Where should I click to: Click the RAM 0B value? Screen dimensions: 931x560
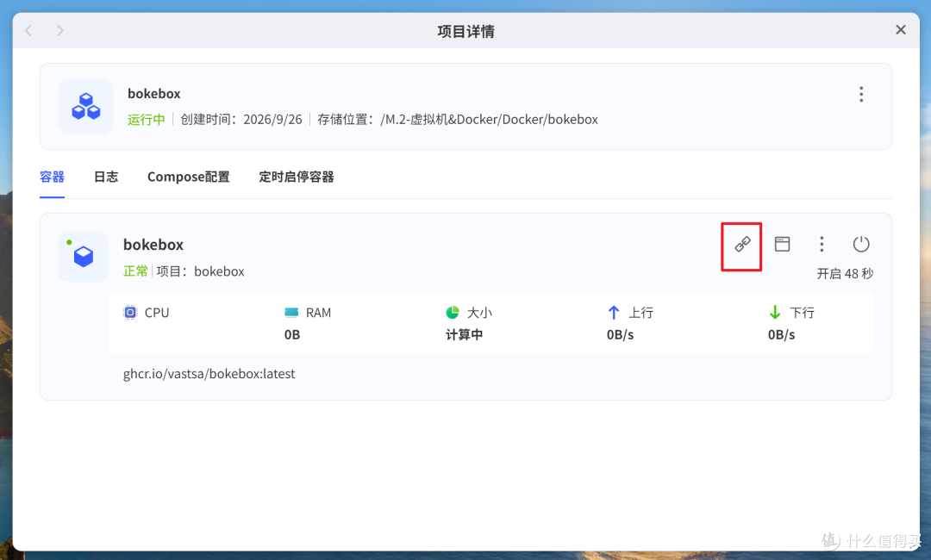coord(292,334)
